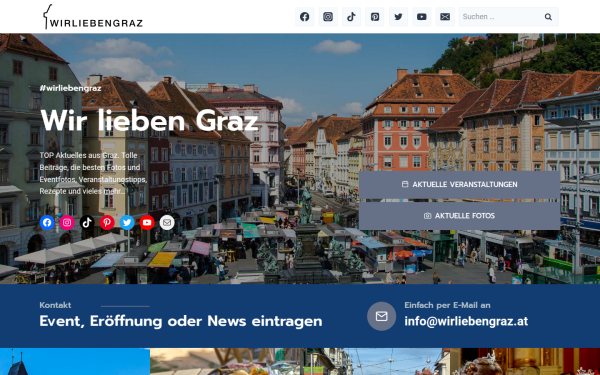
Task: Open the red YouTube circle over the hero photo
Action: tap(147, 223)
